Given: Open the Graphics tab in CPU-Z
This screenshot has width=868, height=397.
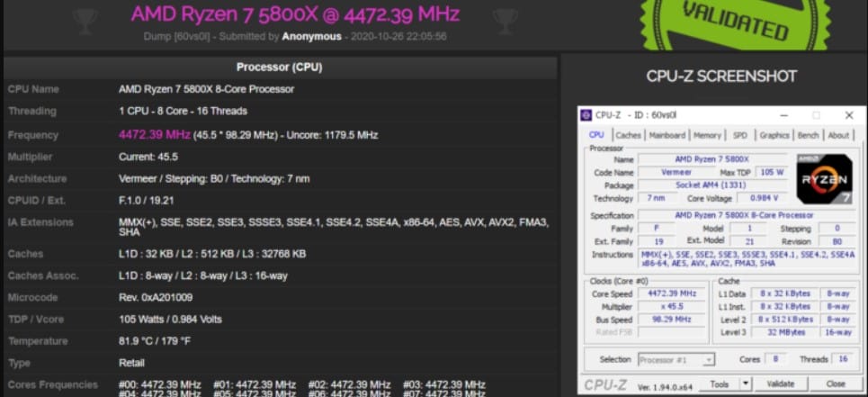Looking at the screenshot, I should click(x=774, y=135).
